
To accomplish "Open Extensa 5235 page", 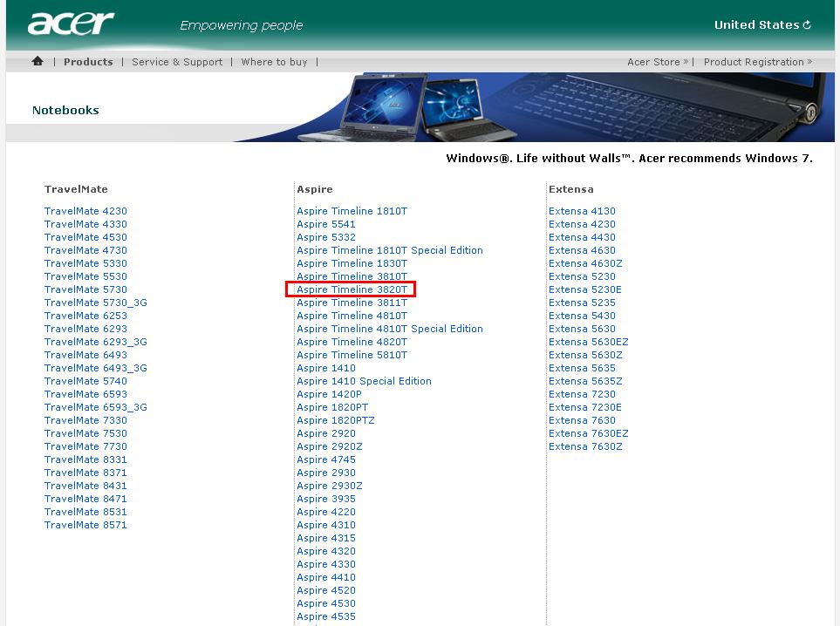I will click(583, 303).
